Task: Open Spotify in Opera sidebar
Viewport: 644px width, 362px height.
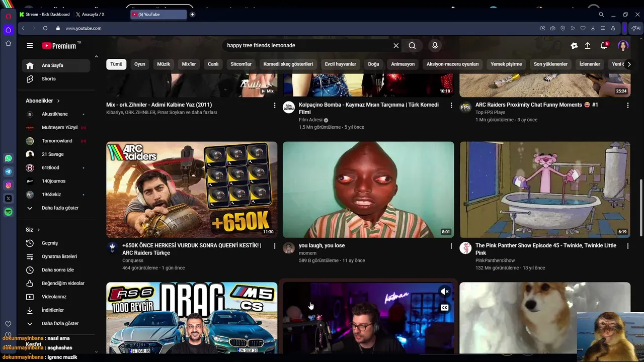Action: click(x=9, y=212)
